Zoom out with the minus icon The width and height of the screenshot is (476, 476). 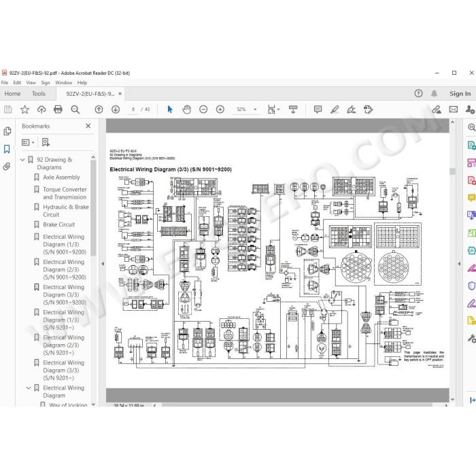203,109
